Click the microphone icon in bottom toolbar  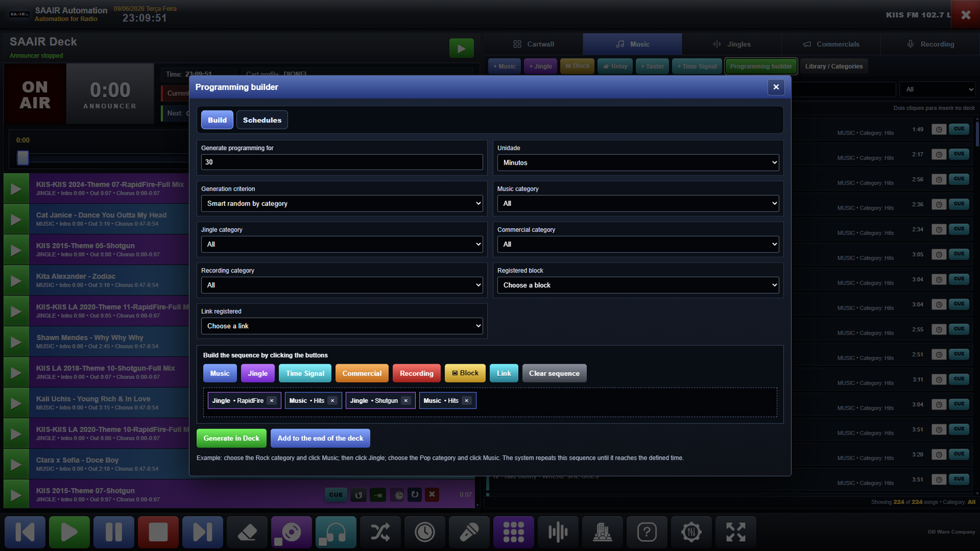[x=469, y=532]
